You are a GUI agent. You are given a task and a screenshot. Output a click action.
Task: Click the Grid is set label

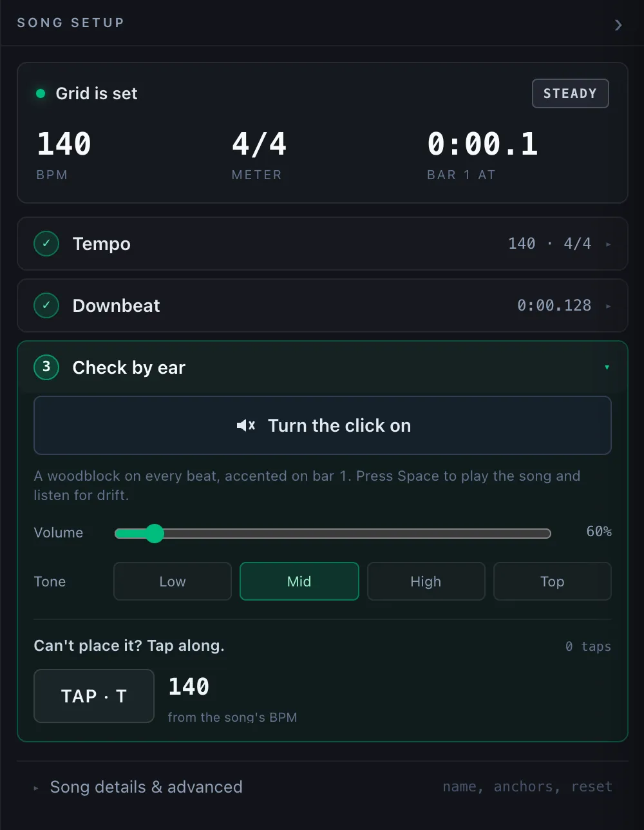click(97, 93)
